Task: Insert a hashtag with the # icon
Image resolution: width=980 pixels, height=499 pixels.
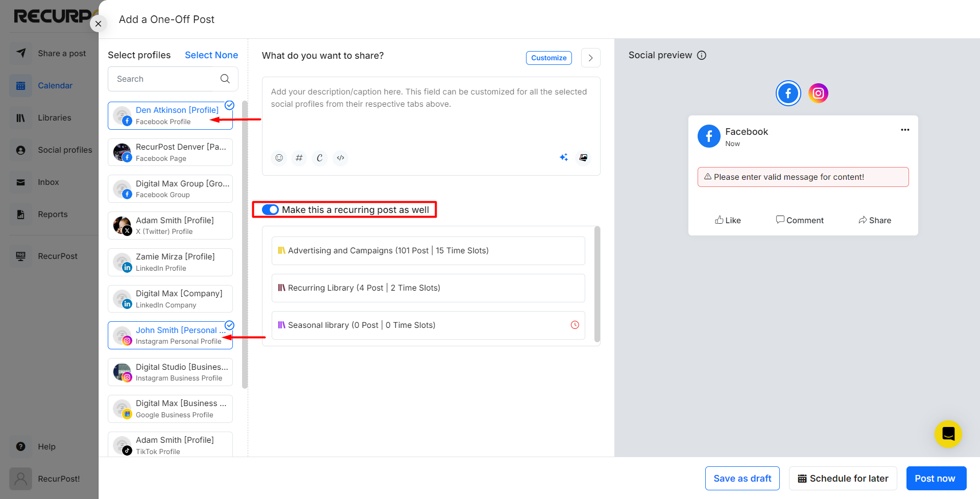Action: click(x=299, y=158)
